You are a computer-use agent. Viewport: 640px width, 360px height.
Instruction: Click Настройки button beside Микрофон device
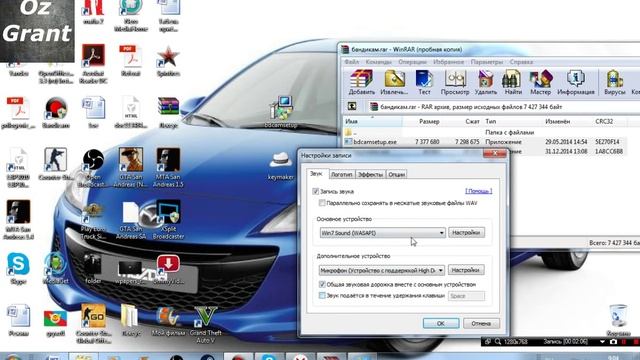(x=466, y=270)
